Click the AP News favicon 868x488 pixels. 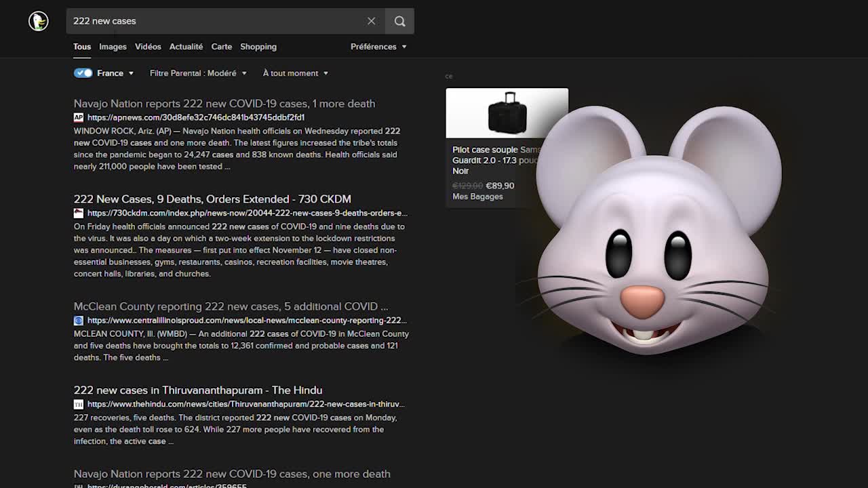point(79,117)
